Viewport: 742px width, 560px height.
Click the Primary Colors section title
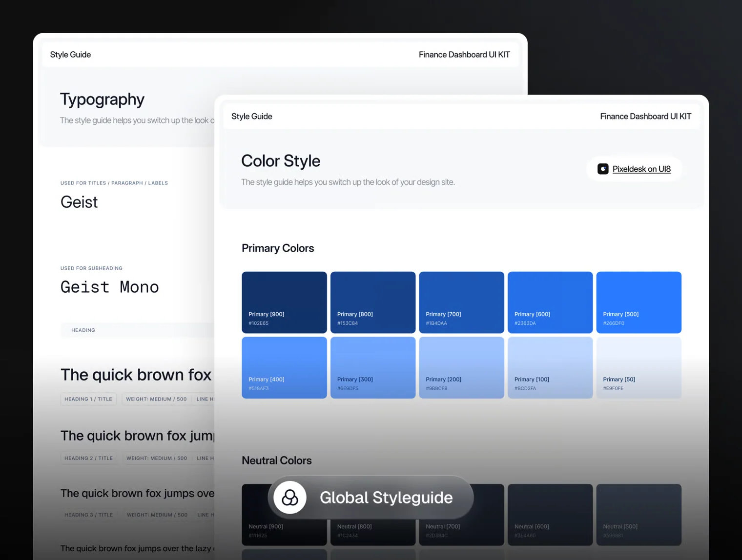[278, 248]
